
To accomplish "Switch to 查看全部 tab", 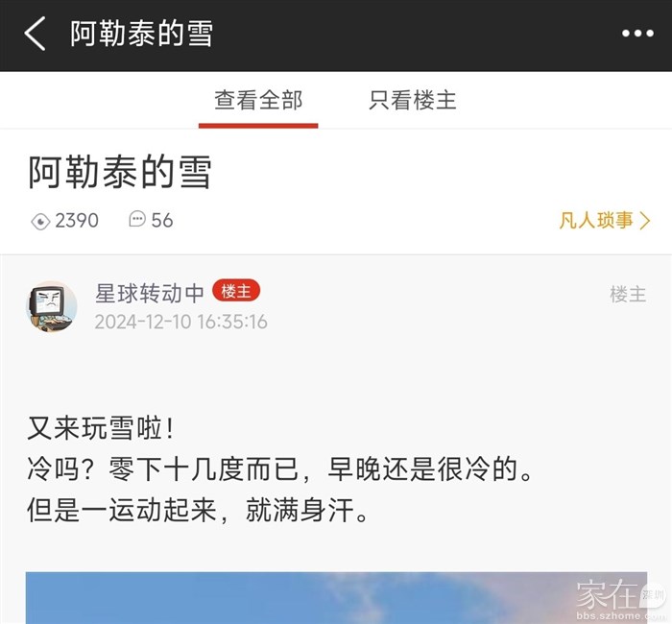I will (258, 100).
